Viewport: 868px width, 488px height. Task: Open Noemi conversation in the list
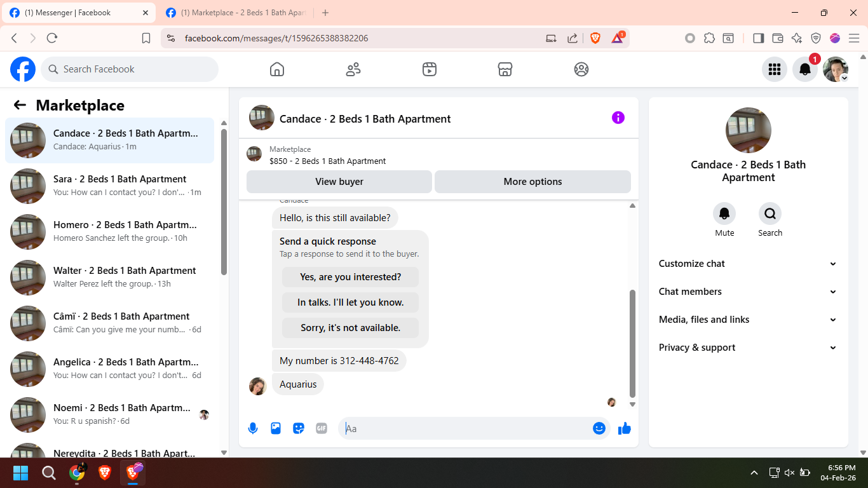pyautogui.click(x=109, y=415)
